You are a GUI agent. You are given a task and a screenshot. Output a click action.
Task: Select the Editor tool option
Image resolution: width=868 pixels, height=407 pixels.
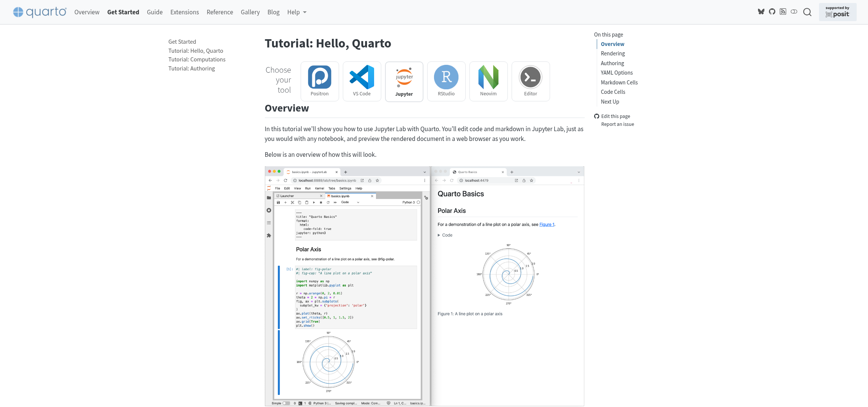pyautogui.click(x=530, y=81)
